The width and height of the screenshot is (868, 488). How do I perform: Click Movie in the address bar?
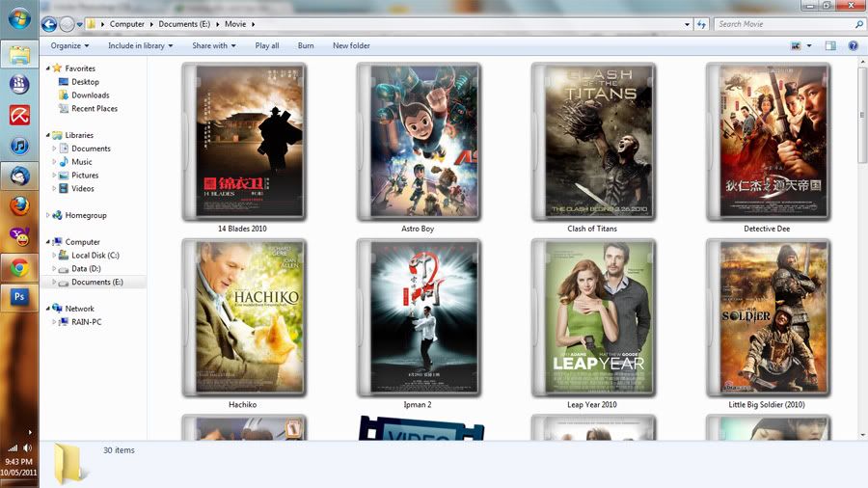(235, 24)
